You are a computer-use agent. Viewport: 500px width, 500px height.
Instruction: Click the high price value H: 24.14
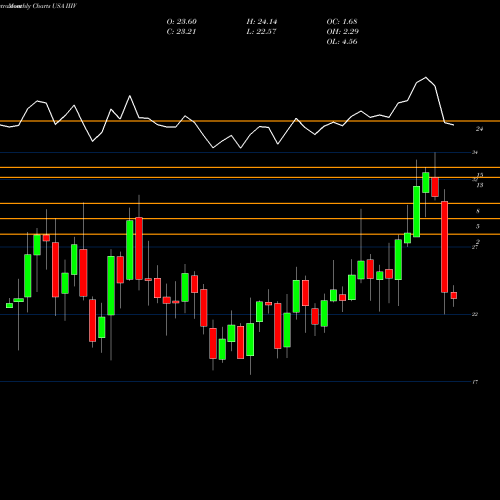tap(262, 22)
